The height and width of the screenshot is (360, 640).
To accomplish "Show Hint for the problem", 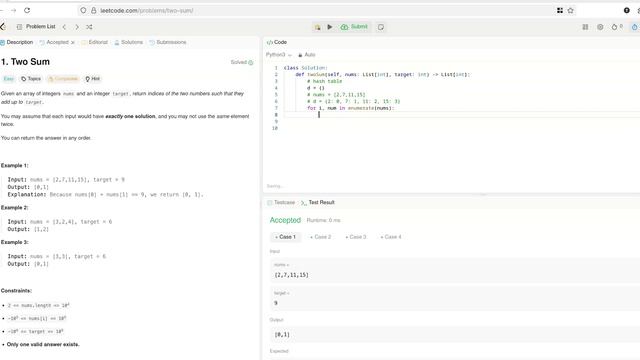I will coord(93,79).
